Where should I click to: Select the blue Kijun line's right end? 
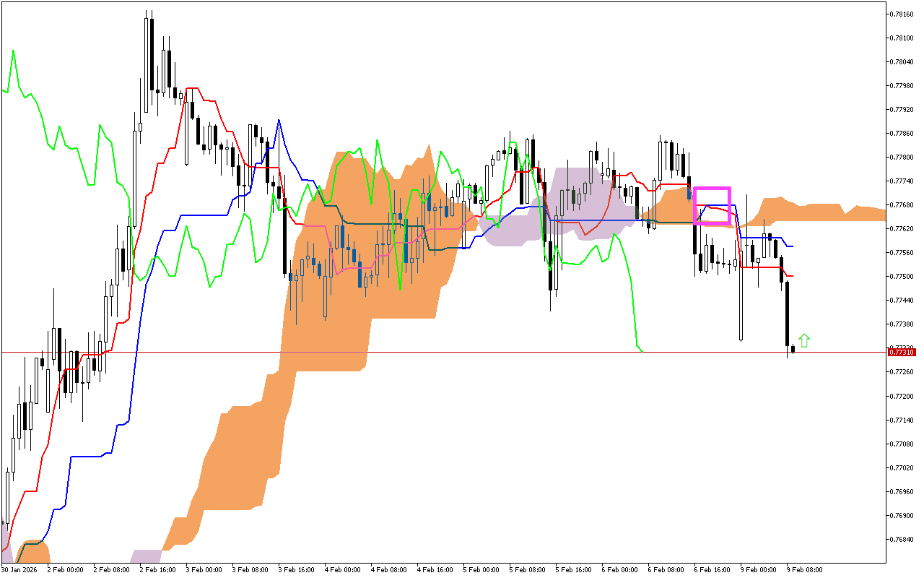[791, 246]
